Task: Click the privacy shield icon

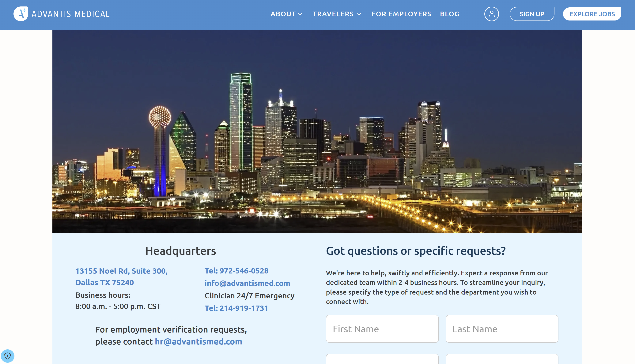Action: (x=8, y=356)
